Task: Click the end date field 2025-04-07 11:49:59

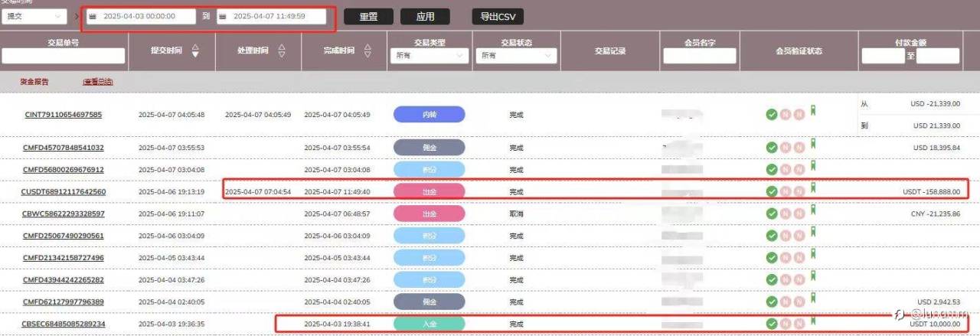Action: point(271,16)
